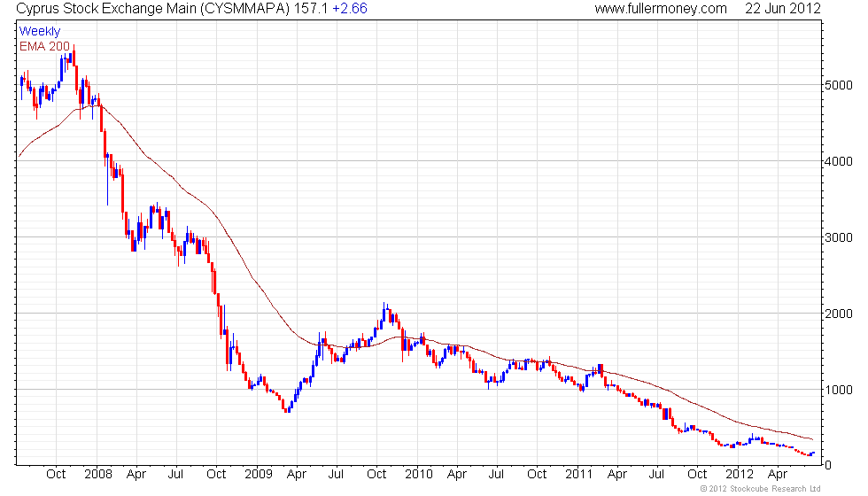Select the last price value "157.1"
The image size is (868, 496).
coord(311,9)
